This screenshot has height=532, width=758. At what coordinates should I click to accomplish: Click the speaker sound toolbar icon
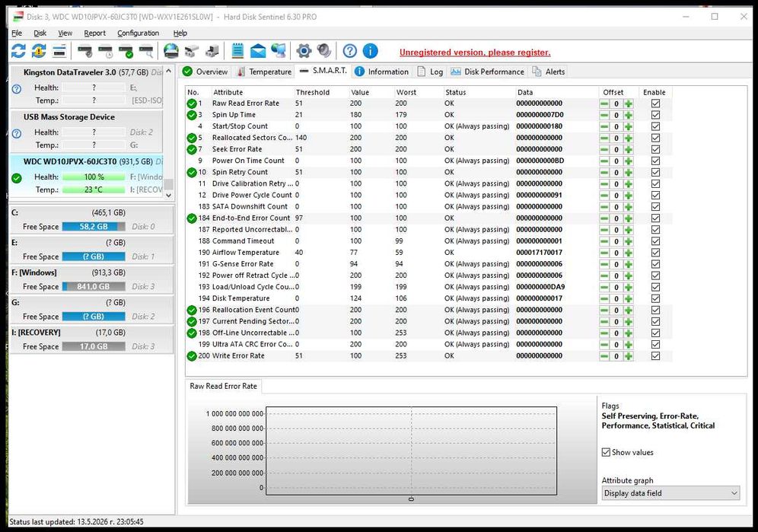tap(324, 51)
